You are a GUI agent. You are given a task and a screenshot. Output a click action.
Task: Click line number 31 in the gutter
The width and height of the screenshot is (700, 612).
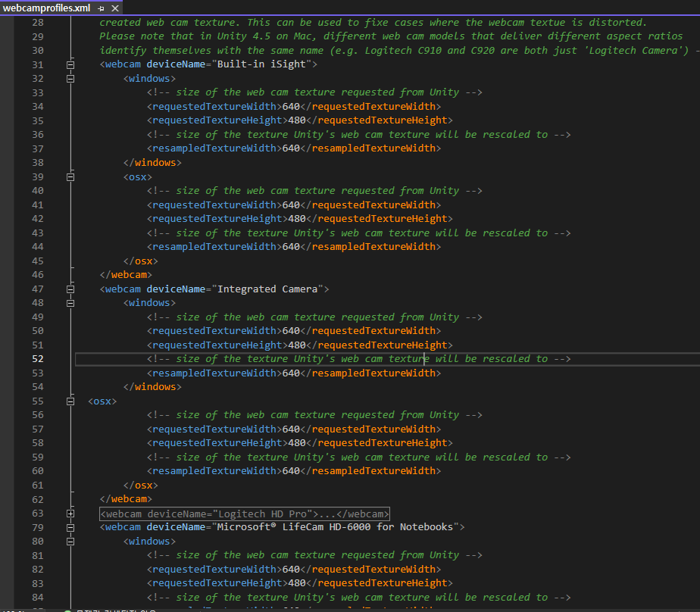tap(38, 64)
